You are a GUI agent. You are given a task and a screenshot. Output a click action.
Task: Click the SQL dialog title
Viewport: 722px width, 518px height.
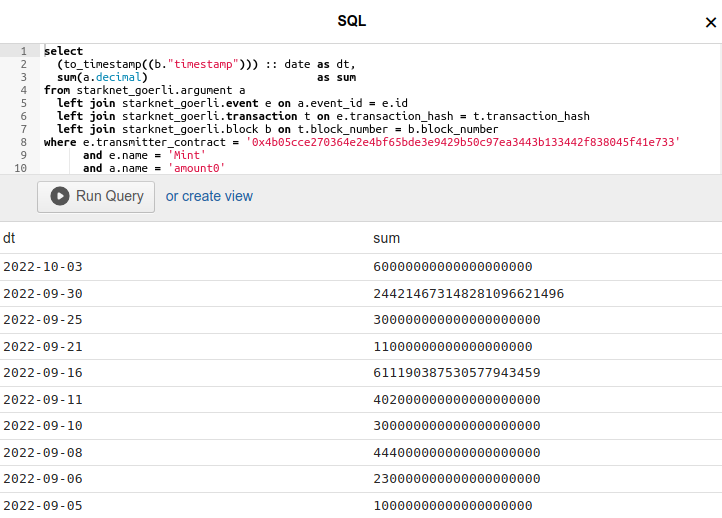tap(351, 21)
